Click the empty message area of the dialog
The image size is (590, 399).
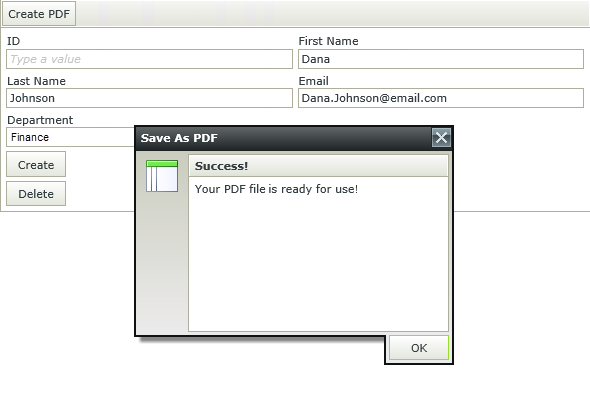[318, 263]
